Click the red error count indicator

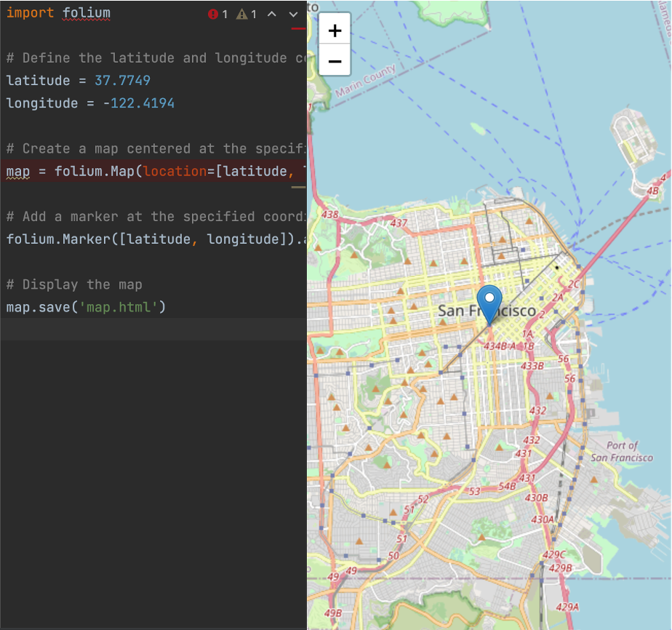(217, 13)
